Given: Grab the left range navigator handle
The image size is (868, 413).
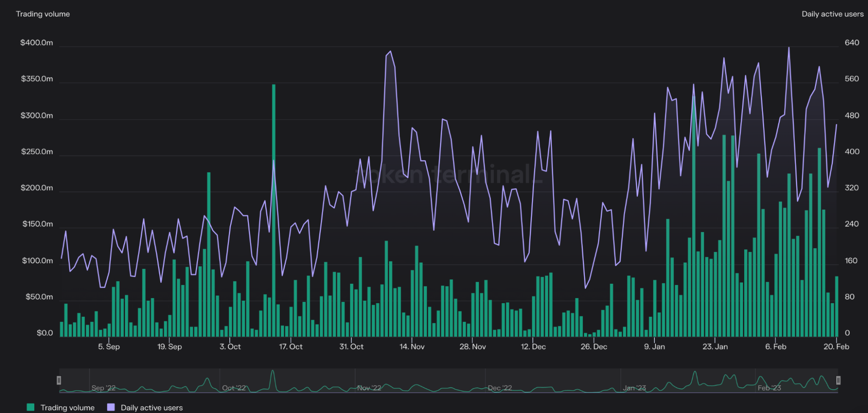Looking at the screenshot, I should (x=59, y=380).
